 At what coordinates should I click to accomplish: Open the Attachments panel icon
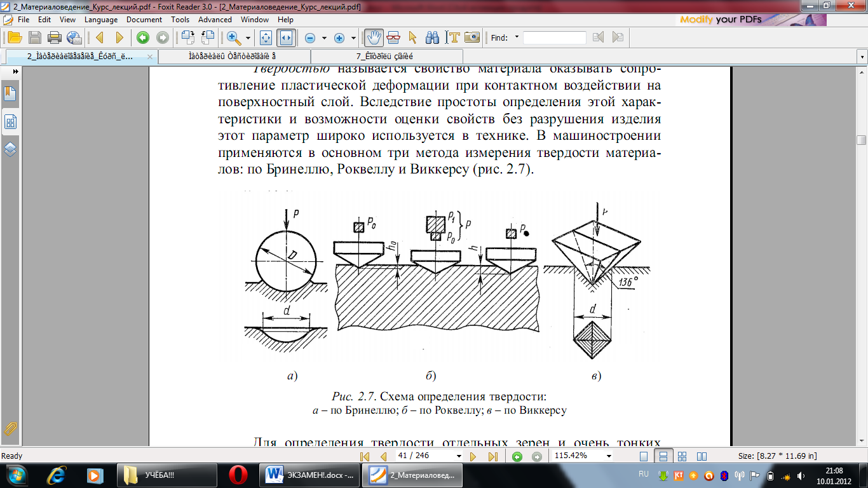coord(10,428)
